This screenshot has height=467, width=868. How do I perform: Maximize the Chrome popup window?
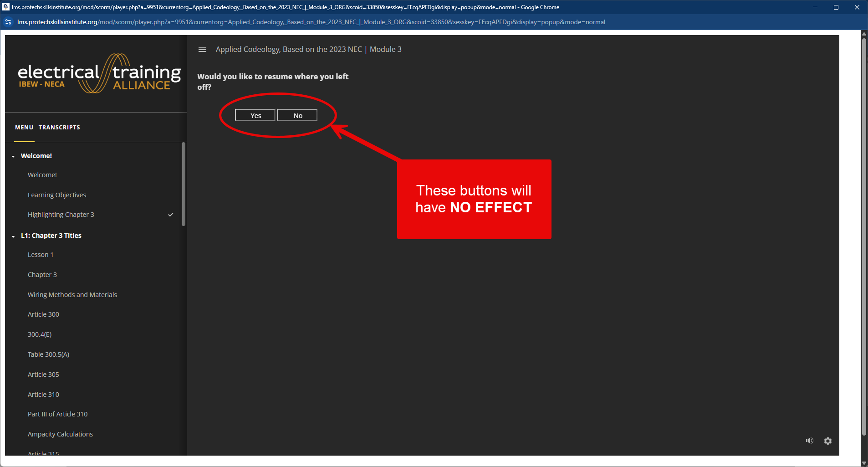coord(836,7)
